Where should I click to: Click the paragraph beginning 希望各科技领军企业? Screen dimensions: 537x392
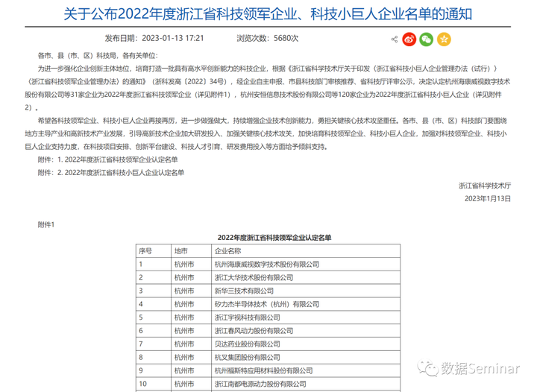266,133
